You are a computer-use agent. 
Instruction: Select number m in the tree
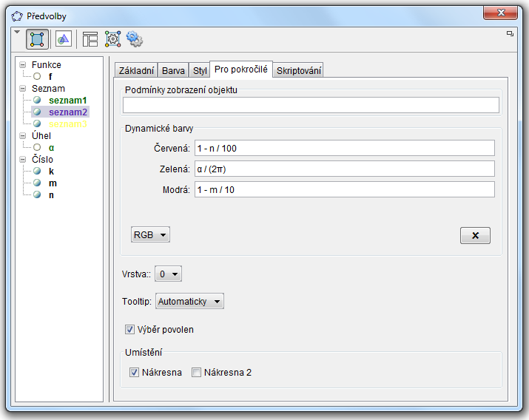(53, 183)
